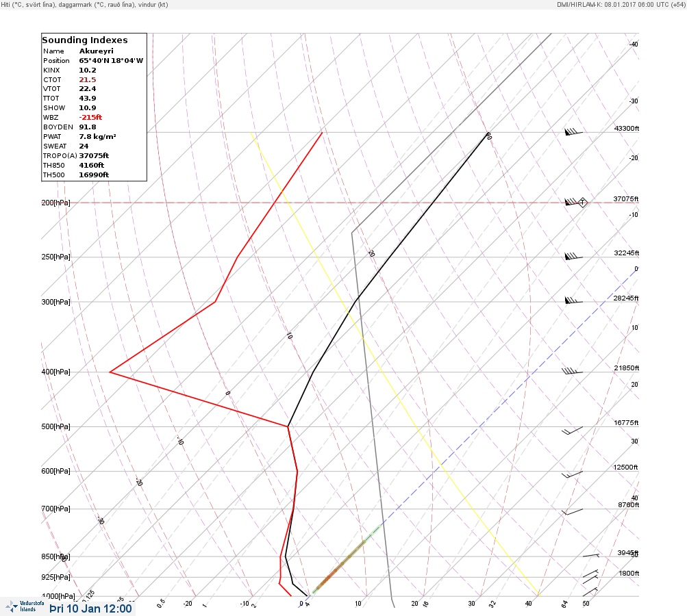This screenshot has width=687, height=616.
Task: Click the 43300ft altitude label
Action: click(x=627, y=128)
